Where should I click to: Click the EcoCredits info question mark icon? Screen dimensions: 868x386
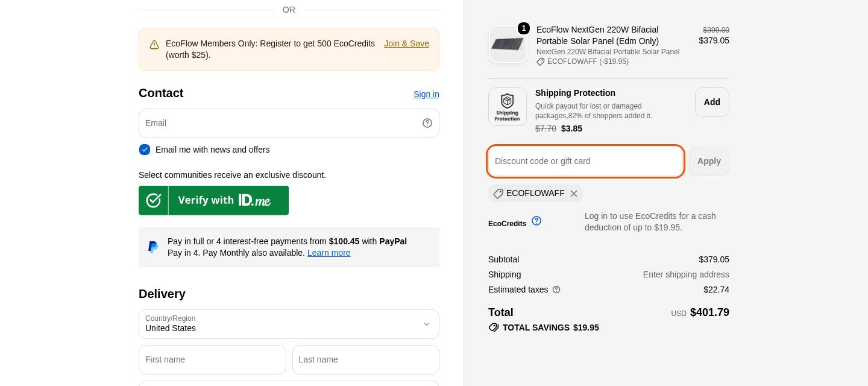point(536,221)
